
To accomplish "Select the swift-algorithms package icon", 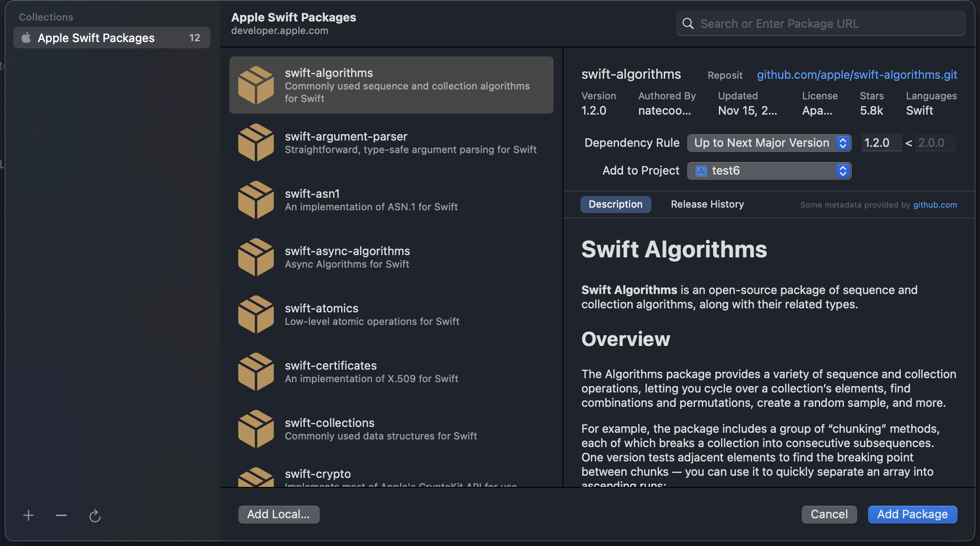I will coord(257,85).
